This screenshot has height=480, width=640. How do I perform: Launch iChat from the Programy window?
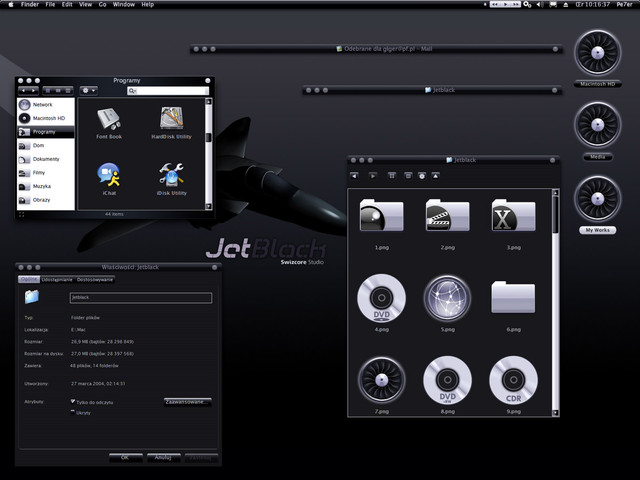109,179
